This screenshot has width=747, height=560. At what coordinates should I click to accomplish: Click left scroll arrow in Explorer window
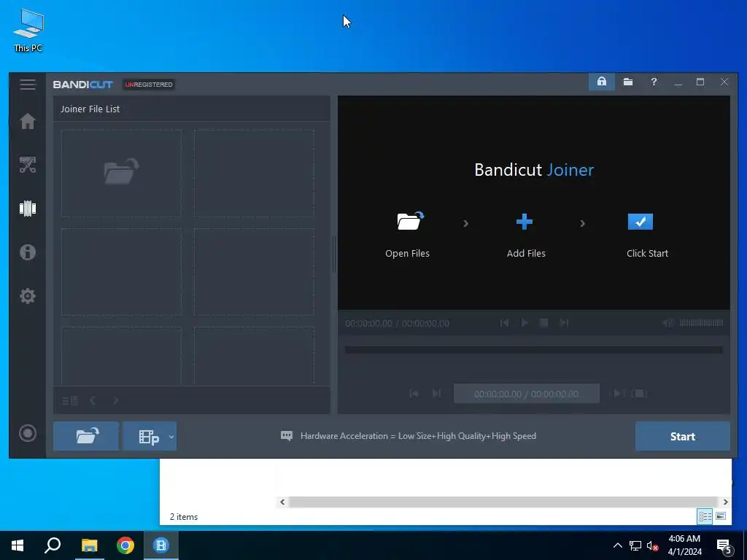point(282,502)
